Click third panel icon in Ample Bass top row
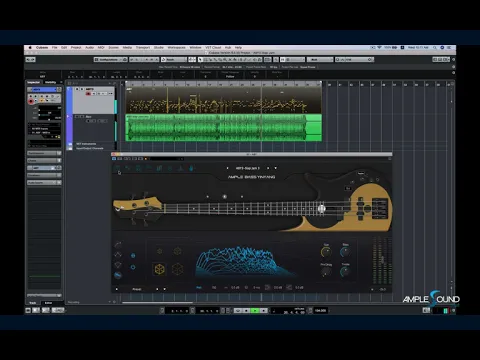The image size is (480, 360). [138, 168]
